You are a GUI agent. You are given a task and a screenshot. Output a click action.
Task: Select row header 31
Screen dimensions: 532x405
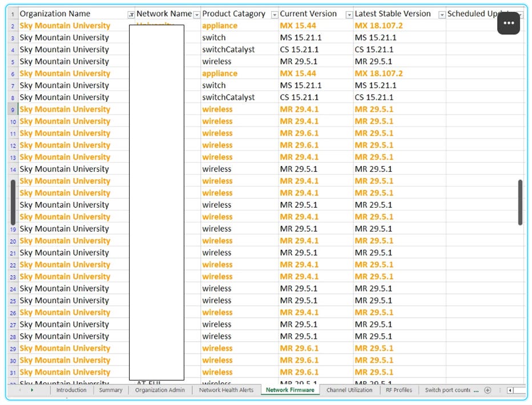(x=13, y=373)
